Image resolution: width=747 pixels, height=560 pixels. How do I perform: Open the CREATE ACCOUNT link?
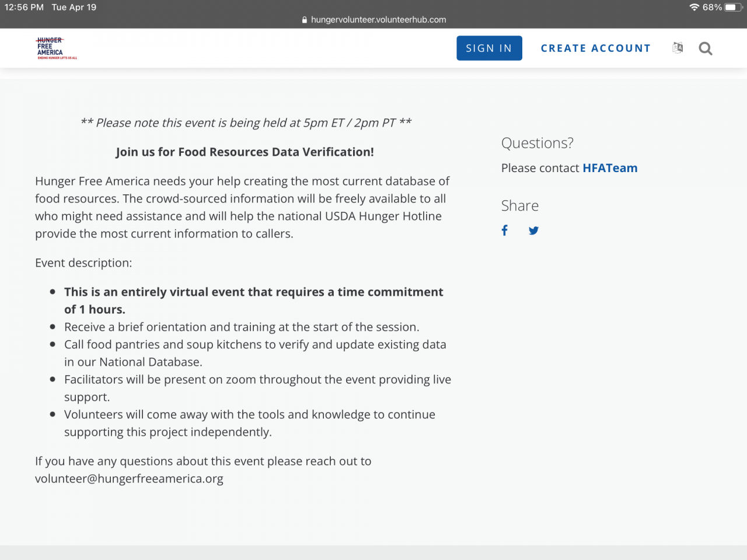click(596, 48)
